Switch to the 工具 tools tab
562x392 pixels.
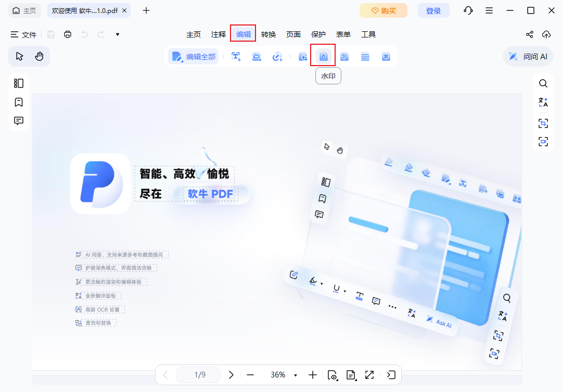click(368, 34)
